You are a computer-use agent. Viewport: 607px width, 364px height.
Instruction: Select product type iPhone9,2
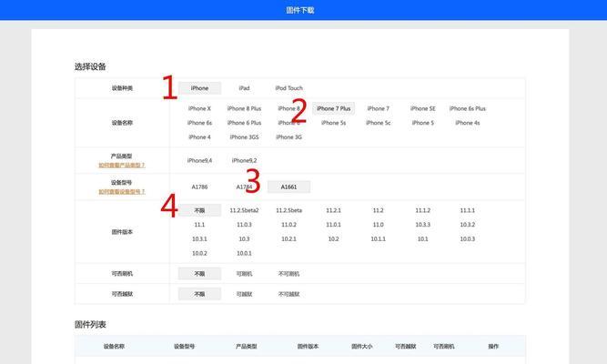[244, 160]
